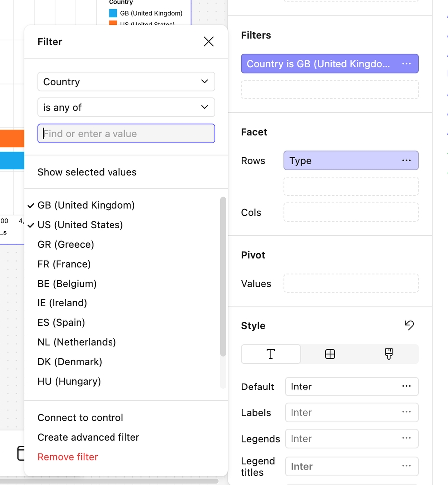Uncheck US (United States) value
448x485 pixels.
coord(80,225)
